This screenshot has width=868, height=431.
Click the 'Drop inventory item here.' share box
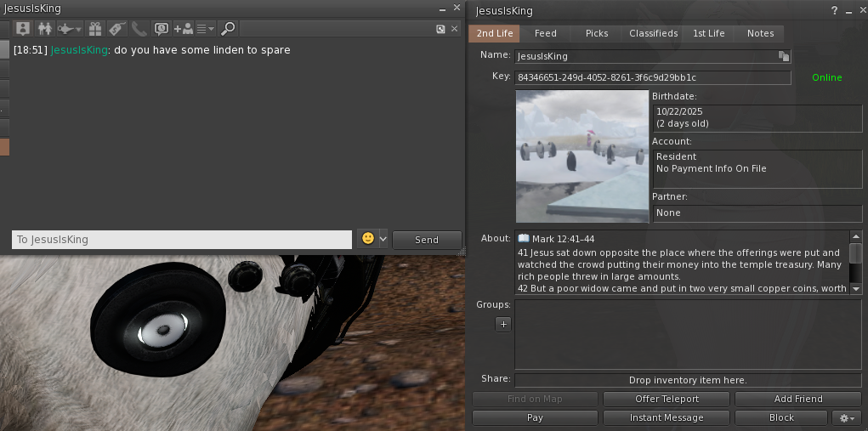pos(688,380)
